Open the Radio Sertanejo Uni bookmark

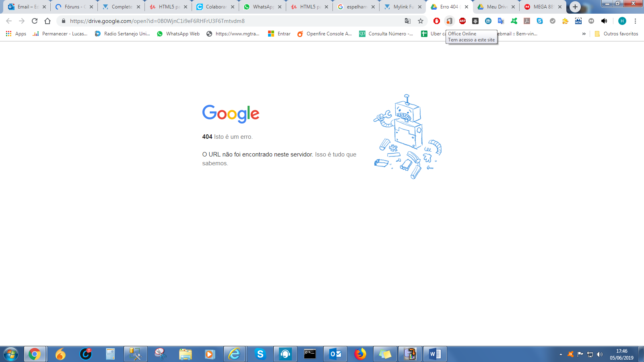click(x=122, y=34)
